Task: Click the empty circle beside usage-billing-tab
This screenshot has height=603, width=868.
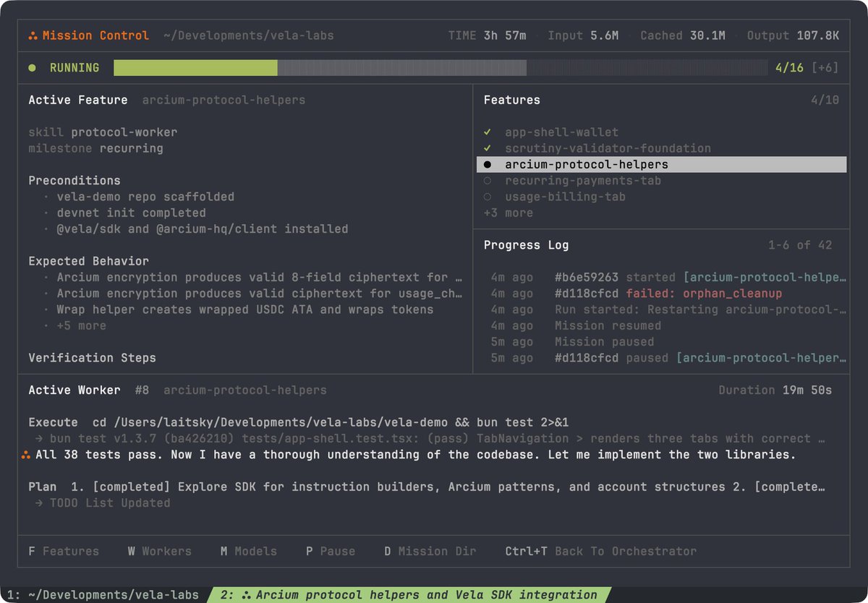Action: point(488,197)
